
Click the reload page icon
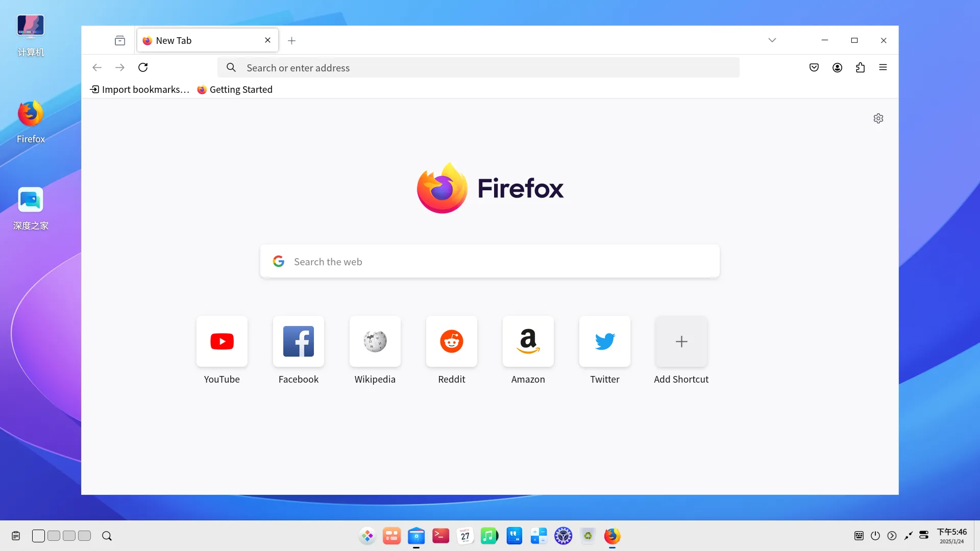click(143, 67)
